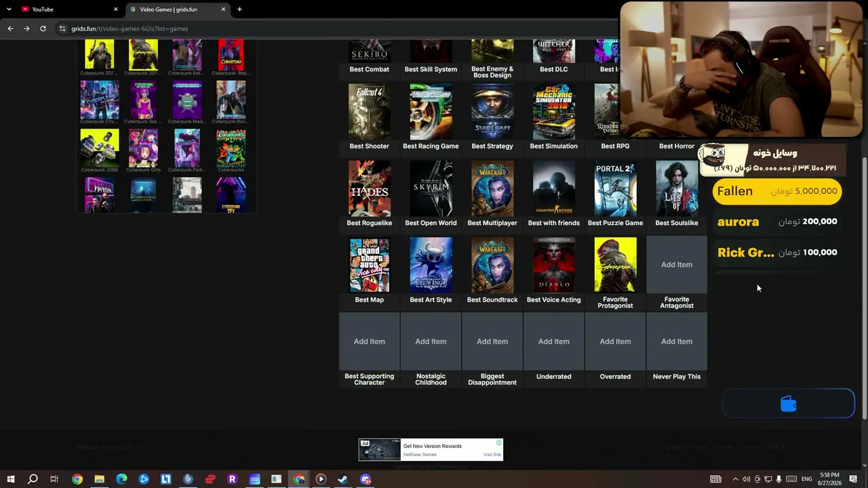Pick Cyberpunk: Red search result
The height and width of the screenshot is (488, 868).
(x=231, y=55)
